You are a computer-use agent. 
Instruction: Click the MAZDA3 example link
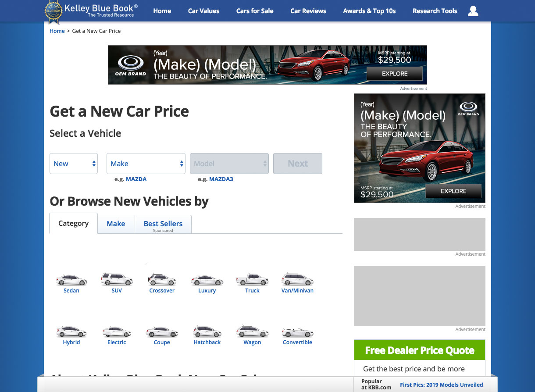(x=221, y=179)
